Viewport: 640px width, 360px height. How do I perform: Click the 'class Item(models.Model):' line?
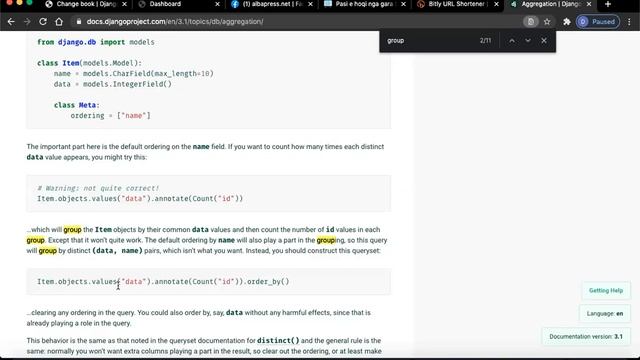click(x=89, y=63)
